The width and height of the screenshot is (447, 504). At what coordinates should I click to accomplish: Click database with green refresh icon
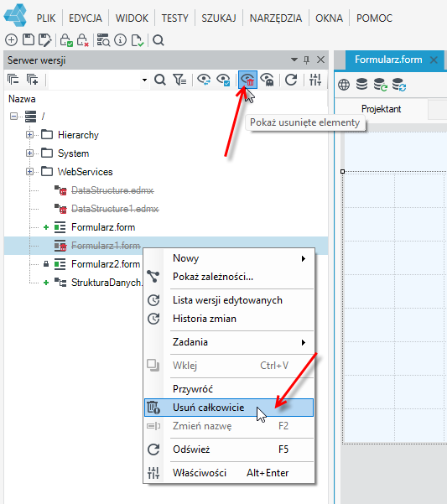coord(381,85)
